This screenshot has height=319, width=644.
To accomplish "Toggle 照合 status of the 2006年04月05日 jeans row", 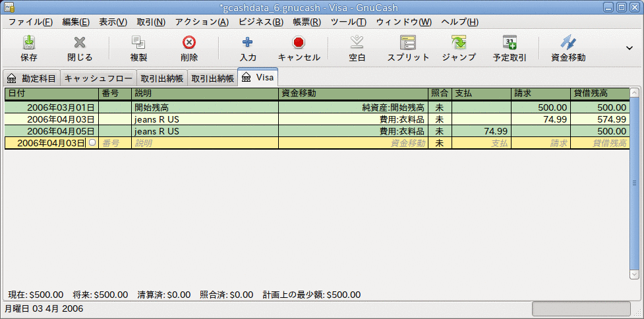I will pyautogui.click(x=440, y=132).
